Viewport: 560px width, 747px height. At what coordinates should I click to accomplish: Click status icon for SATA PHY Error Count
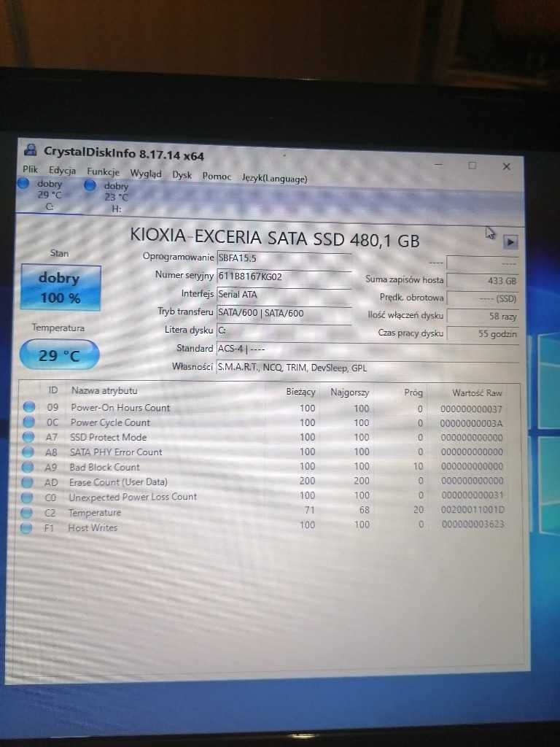coord(28,452)
